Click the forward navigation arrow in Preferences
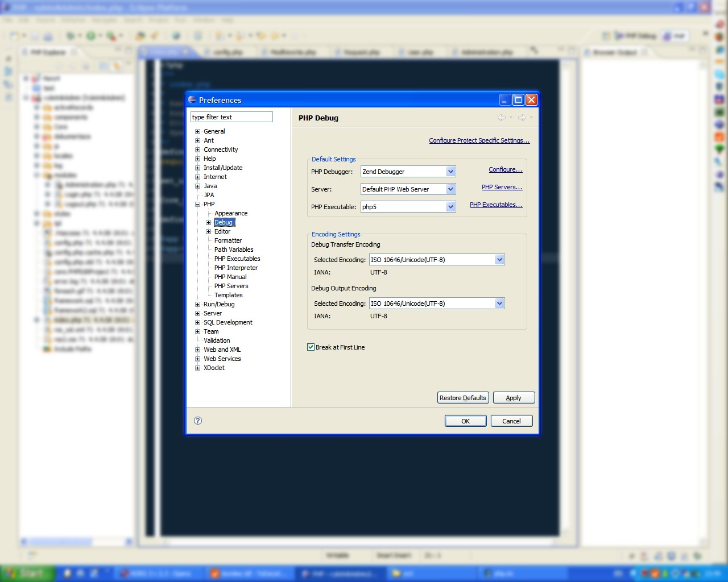This screenshot has width=728, height=582. [x=522, y=118]
